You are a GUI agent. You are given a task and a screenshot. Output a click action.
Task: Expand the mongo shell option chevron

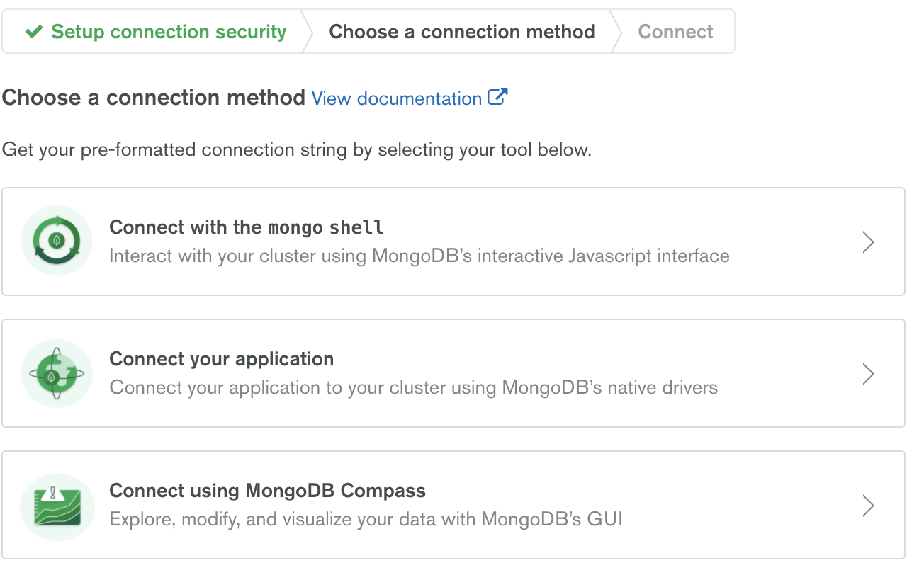coord(868,242)
